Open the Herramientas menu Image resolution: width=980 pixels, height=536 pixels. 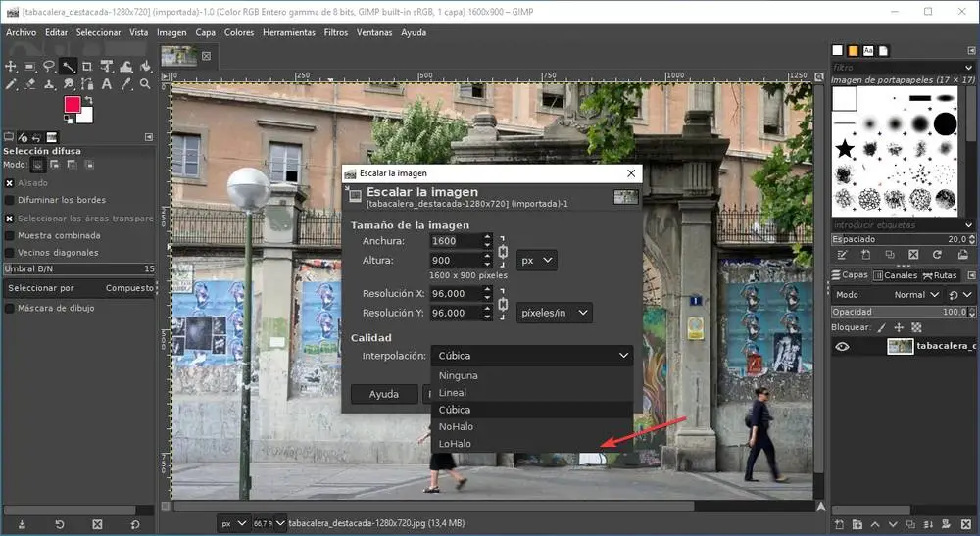pyautogui.click(x=289, y=32)
